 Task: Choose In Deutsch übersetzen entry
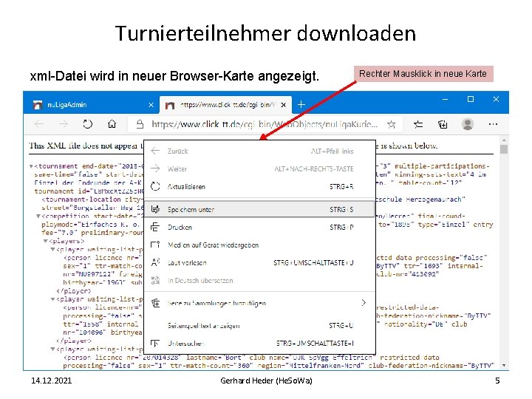259,281
